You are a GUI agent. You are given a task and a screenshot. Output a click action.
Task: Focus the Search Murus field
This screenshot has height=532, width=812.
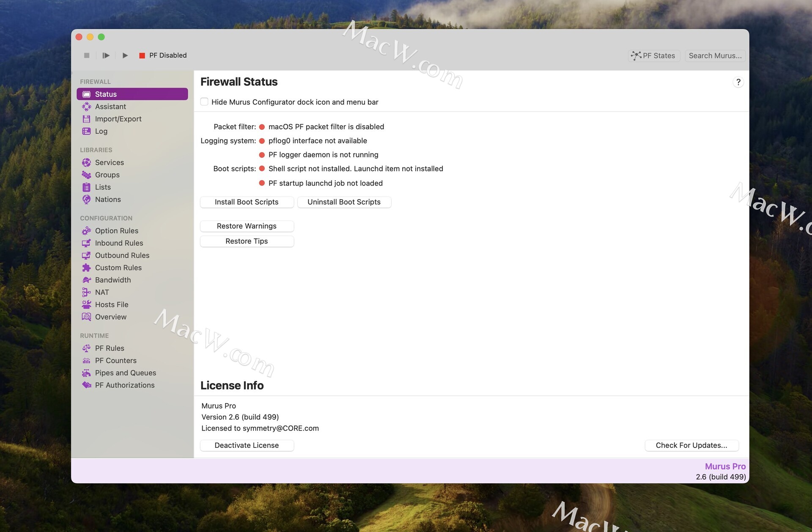point(715,56)
